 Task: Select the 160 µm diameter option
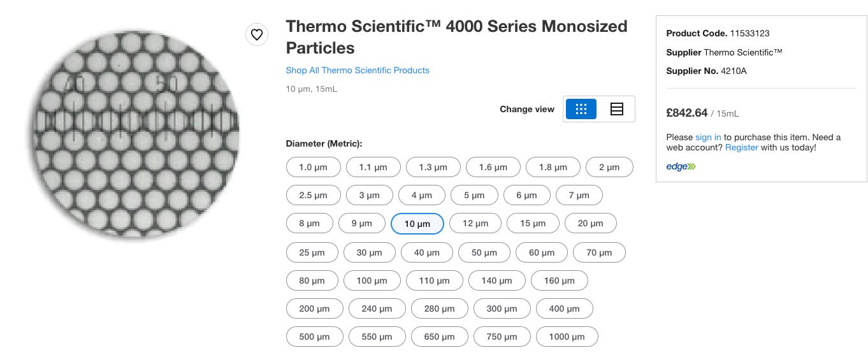(x=560, y=280)
